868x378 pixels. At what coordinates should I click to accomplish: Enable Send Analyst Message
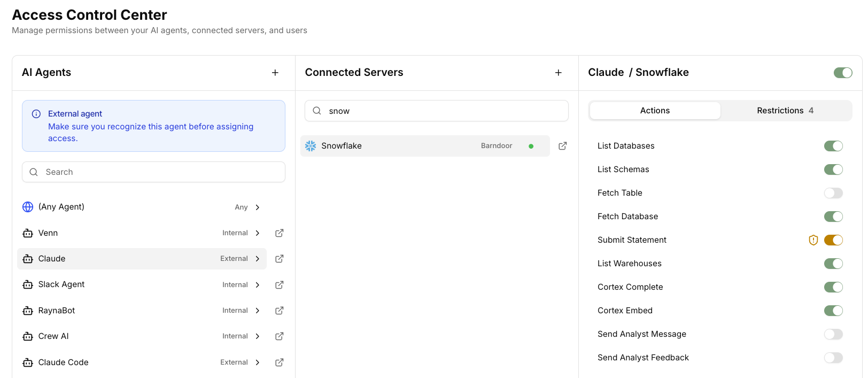[833, 334]
